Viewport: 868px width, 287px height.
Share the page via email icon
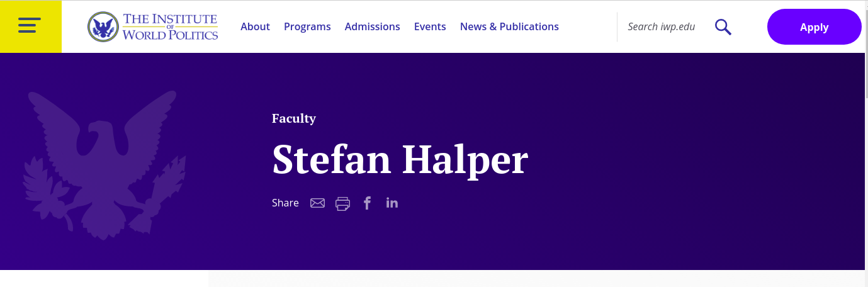click(x=317, y=203)
